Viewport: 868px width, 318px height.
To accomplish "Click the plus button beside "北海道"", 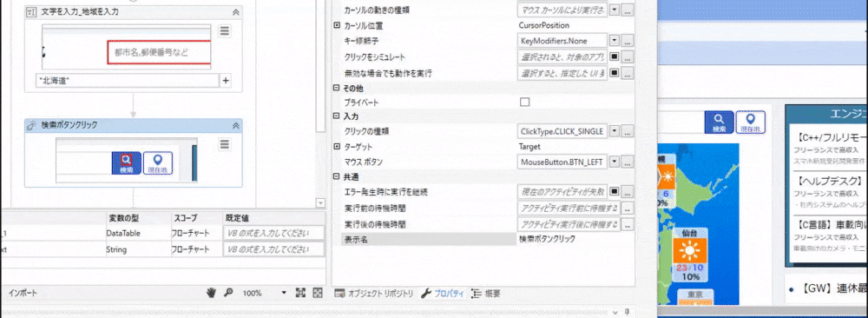I will 226,81.
